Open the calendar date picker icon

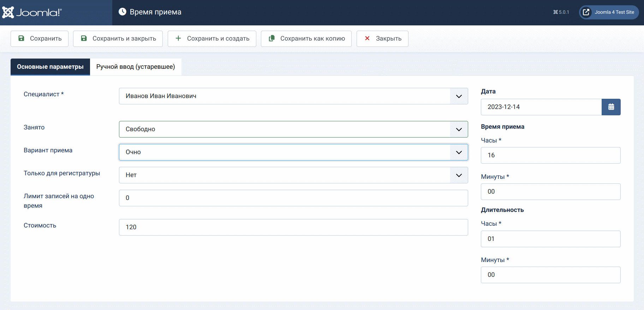(611, 107)
